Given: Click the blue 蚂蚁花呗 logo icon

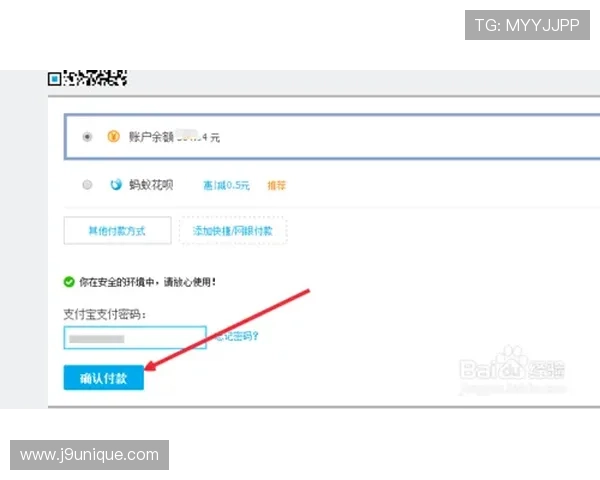Looking at the screenshot, I should (116, 184).
